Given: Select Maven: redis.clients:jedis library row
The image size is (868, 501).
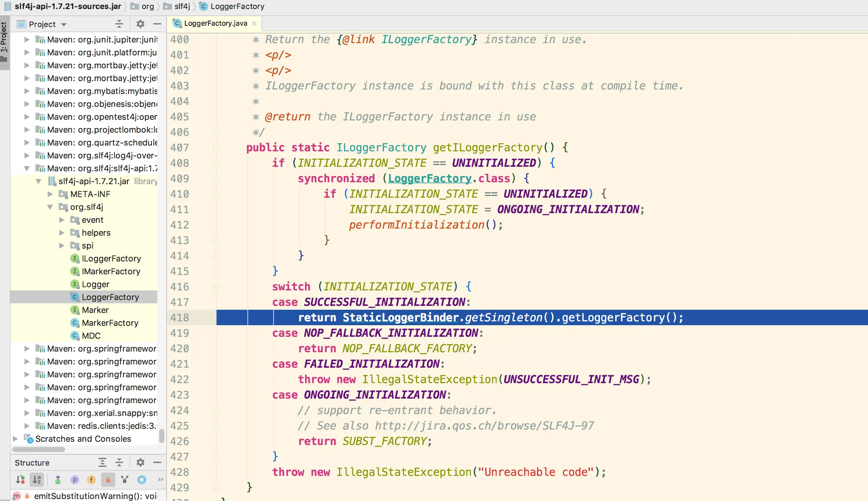Looking at the screenshot, I should 84,426.
